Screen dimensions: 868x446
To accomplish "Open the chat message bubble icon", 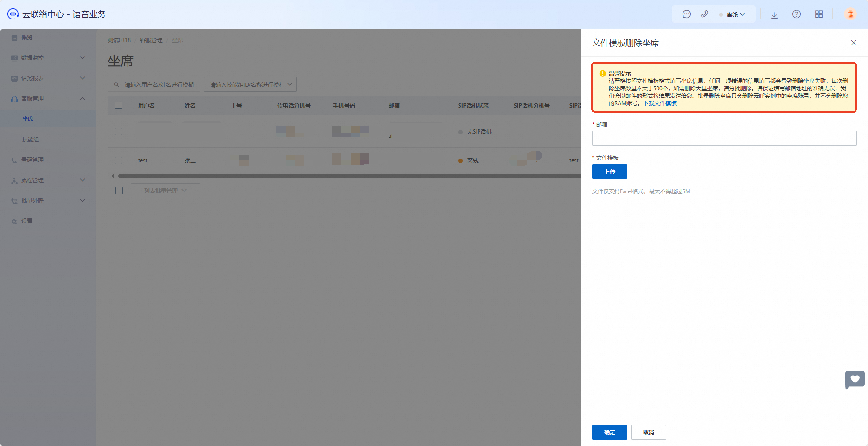I will pos(687,14).
